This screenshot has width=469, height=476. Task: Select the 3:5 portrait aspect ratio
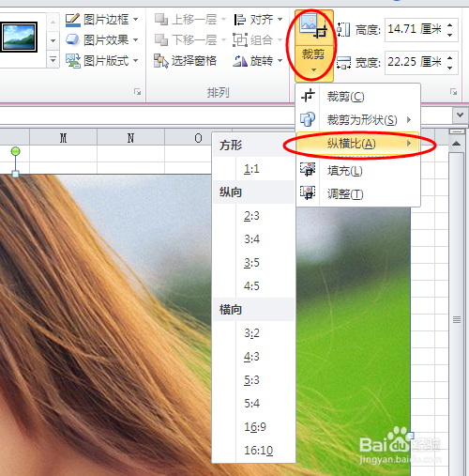[x=253, y=263]
